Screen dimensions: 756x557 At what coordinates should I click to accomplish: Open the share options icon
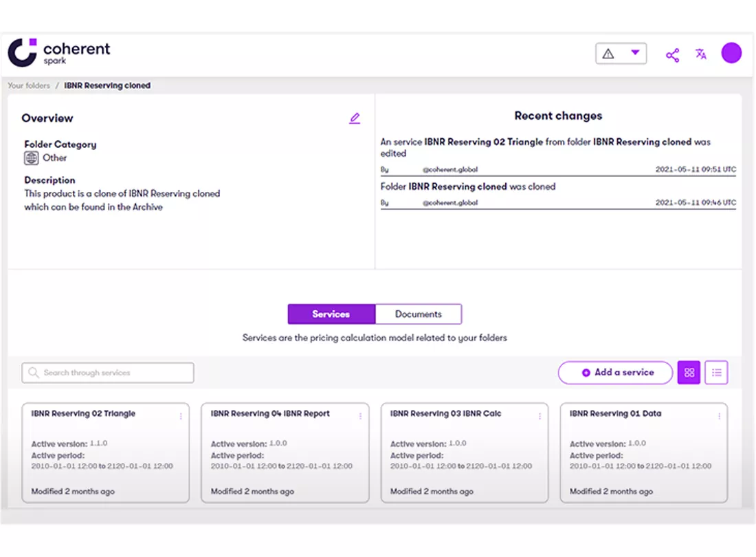672,54
